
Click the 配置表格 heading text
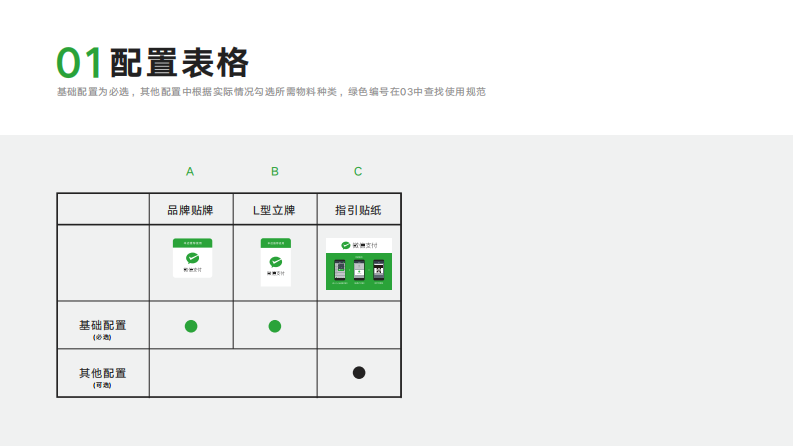[179, 63]
